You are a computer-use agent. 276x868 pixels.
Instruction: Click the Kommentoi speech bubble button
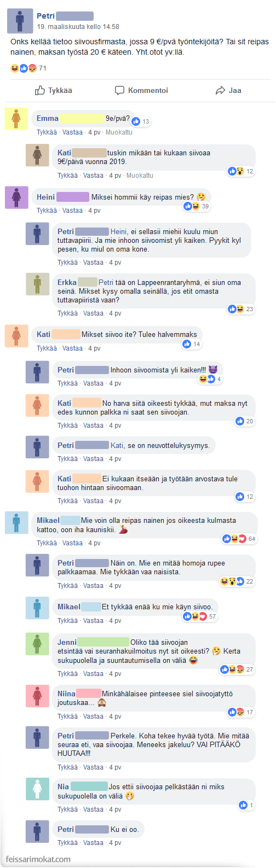pos(141,90)
